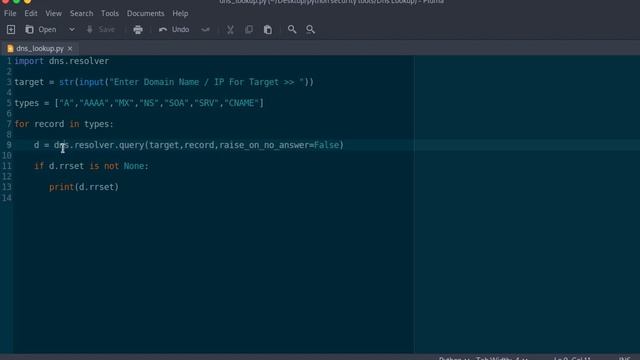Open the Search menu
Viewport: 640px width, 360px height.
coord(82,13)
